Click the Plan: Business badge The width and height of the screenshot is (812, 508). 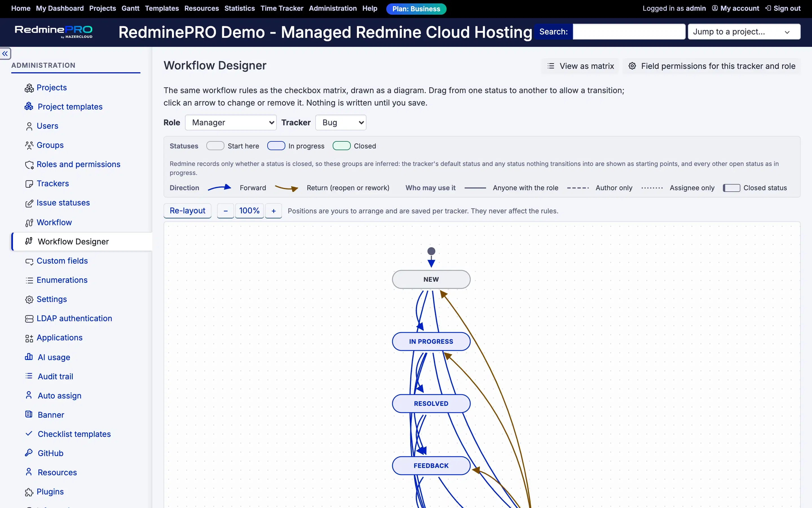point(416,9)
